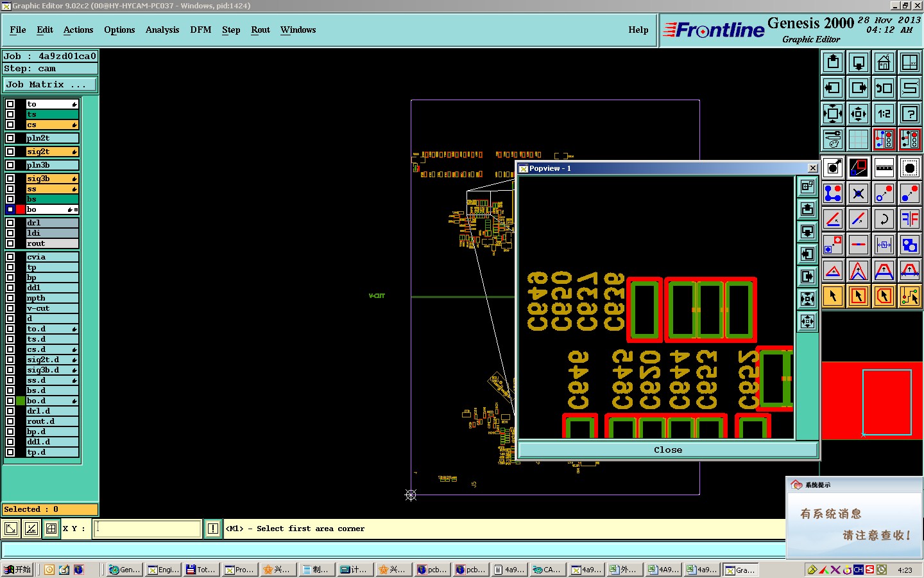Click the curved rotate arrow icon
The height and width of the screenshot is (578, 924).
pos(884,219)
